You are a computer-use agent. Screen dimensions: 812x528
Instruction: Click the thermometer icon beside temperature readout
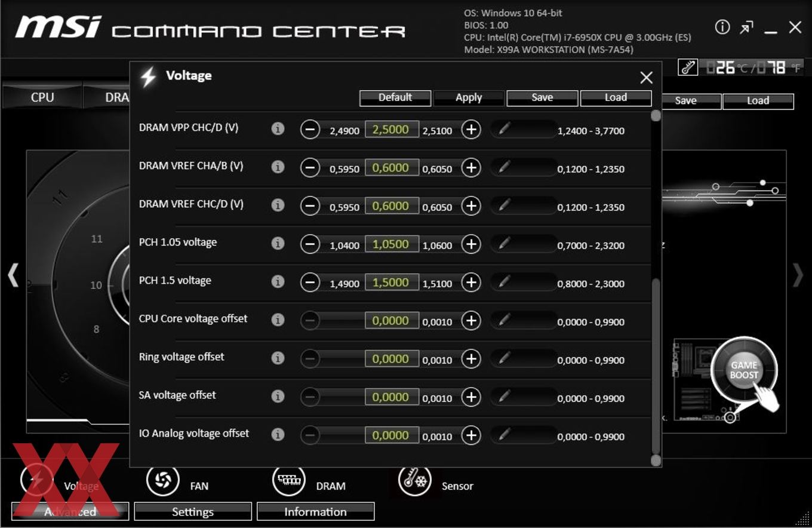pos(688,67)
